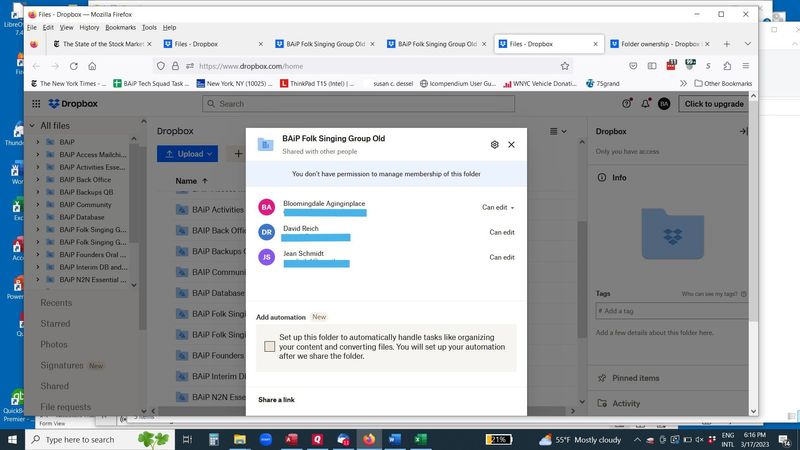Open Excel from the Windows taskbar
Screen dimensions: 800x450
pyautogui.click(x=420, y=439)
